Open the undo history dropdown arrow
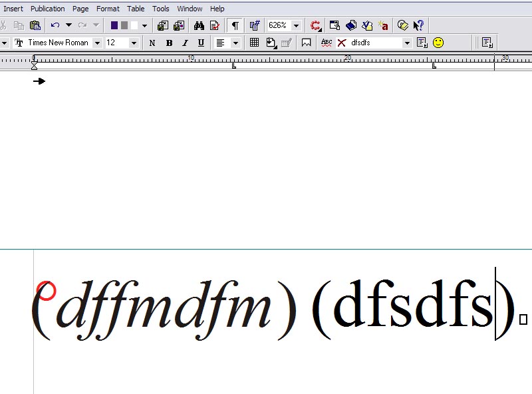 [x=69, y=25]
